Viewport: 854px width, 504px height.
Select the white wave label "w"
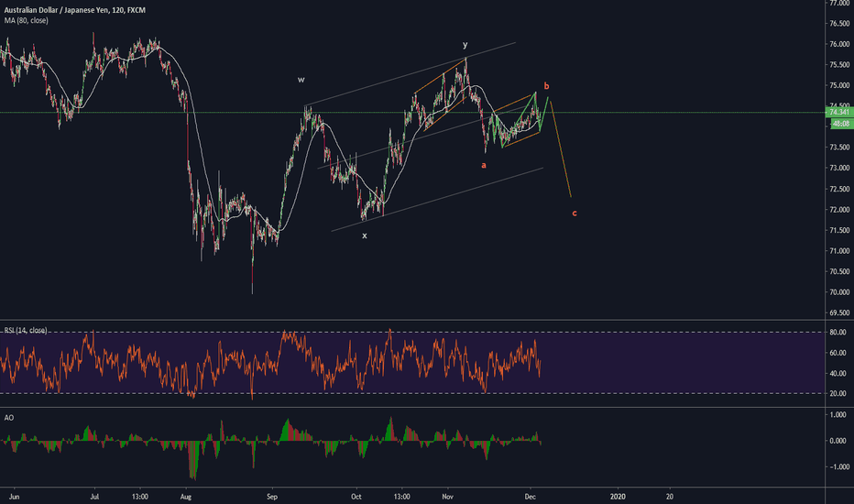pos(301,80)
